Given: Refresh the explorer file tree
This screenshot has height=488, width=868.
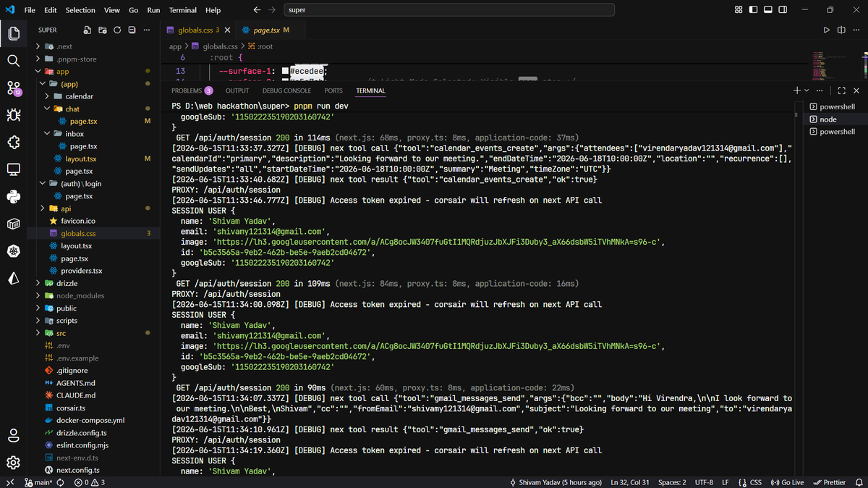Looking at the screenshot, I should pos(116,30).
